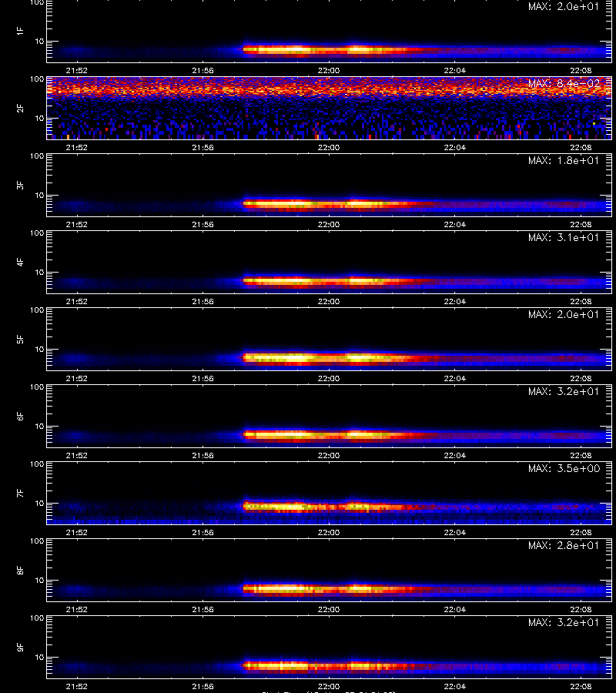
Task: Select the MAX: 8.4e-02 label
Action: 564,83
